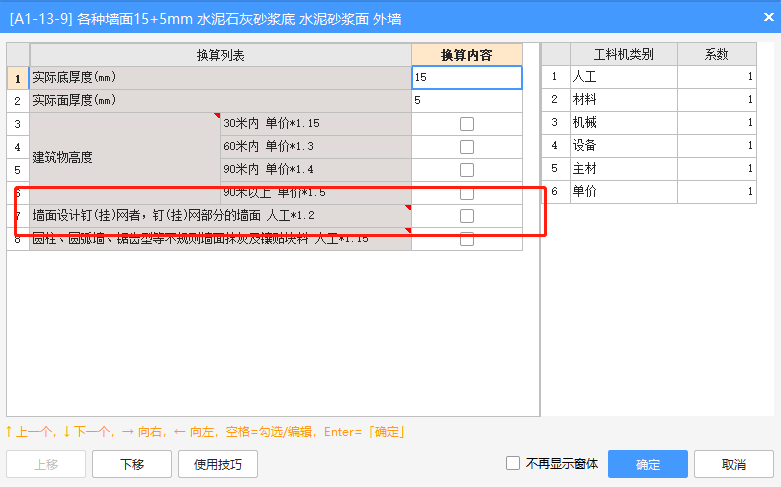This screenshot has width=781, height=487.
Task: Click the 90米内 单价*1.4 text
Action: [268, 169]
